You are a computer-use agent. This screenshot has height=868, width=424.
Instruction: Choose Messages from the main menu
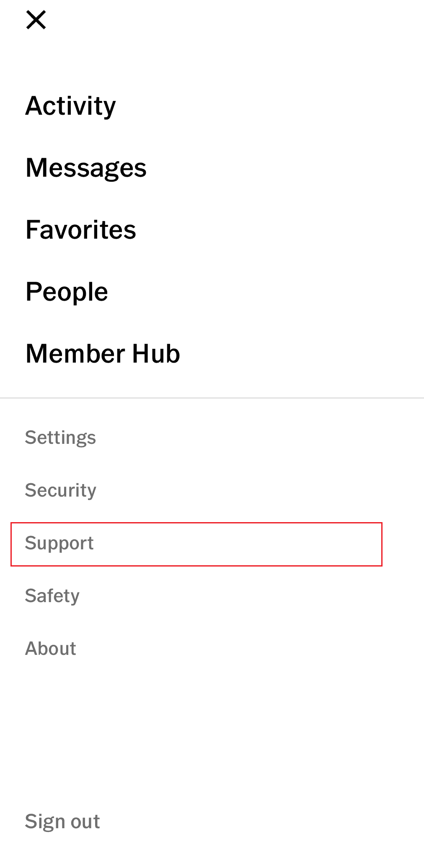tap(86, 168)
